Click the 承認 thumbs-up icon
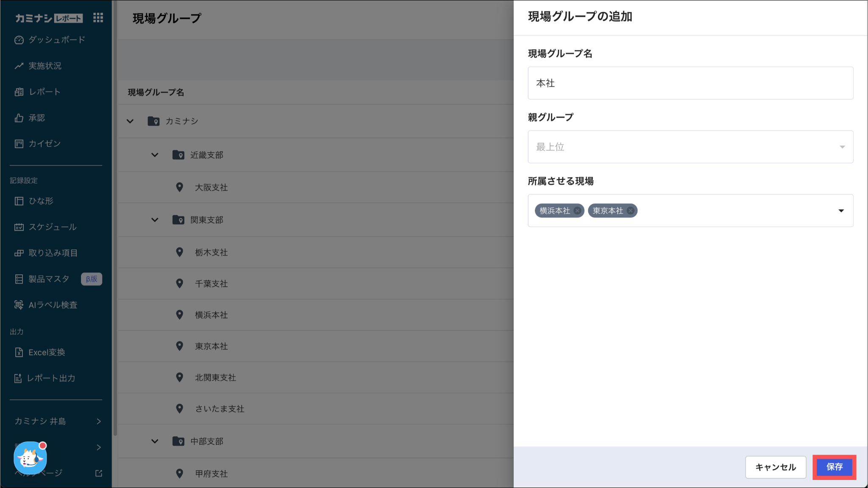Screen dimensions: 868x488 click(19, 118)
